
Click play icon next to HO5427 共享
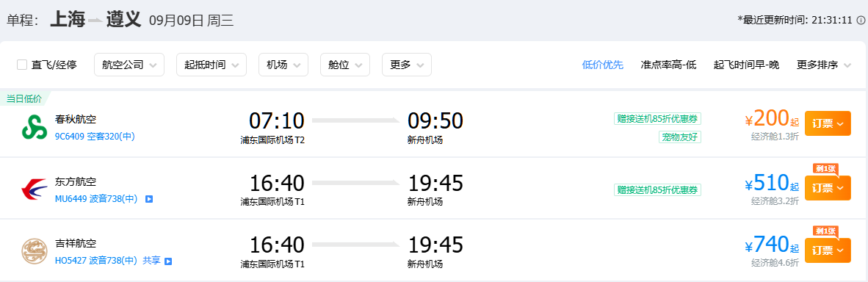click(168, 261)
